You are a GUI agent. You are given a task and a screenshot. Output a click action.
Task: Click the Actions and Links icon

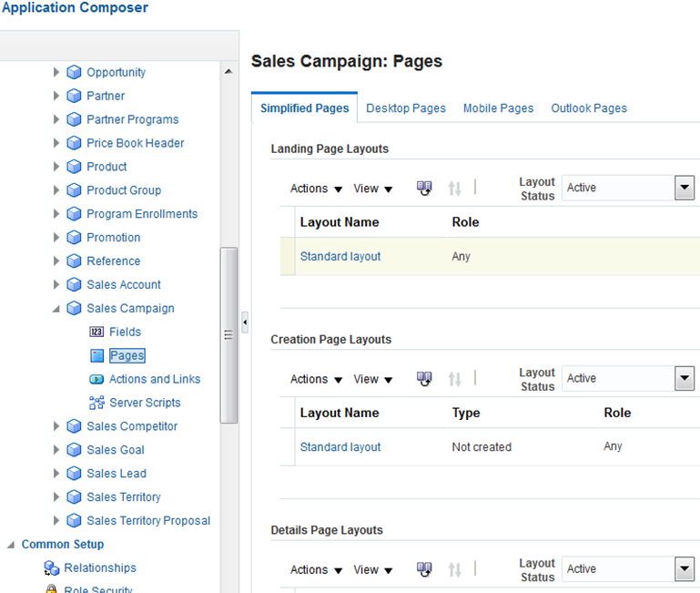pos(96,380)
